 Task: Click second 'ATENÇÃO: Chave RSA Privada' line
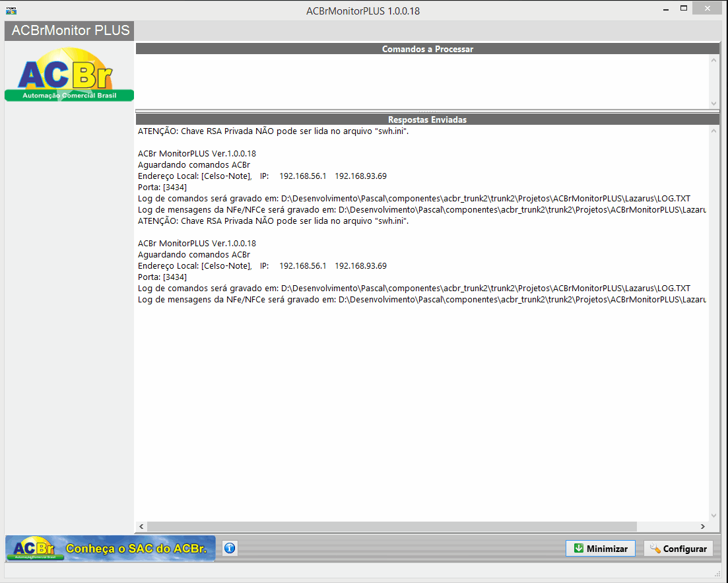(273, 221)
